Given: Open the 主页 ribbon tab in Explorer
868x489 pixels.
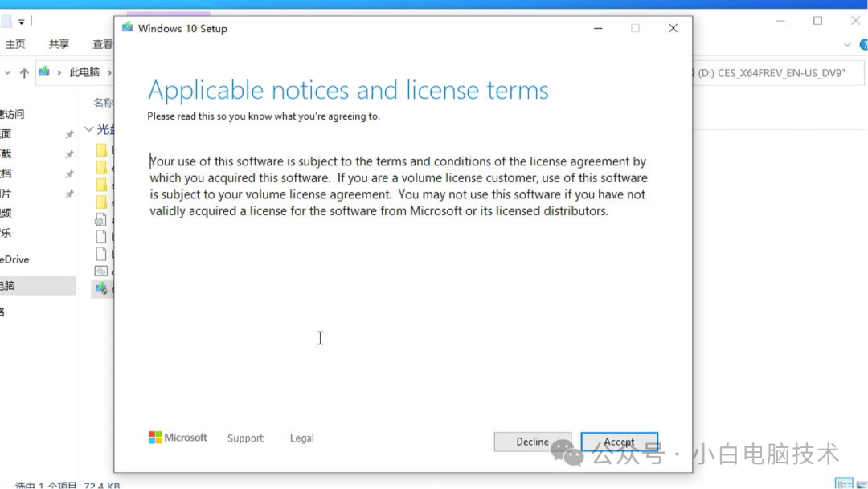Looking at the screenshot, I should (15, 44).
